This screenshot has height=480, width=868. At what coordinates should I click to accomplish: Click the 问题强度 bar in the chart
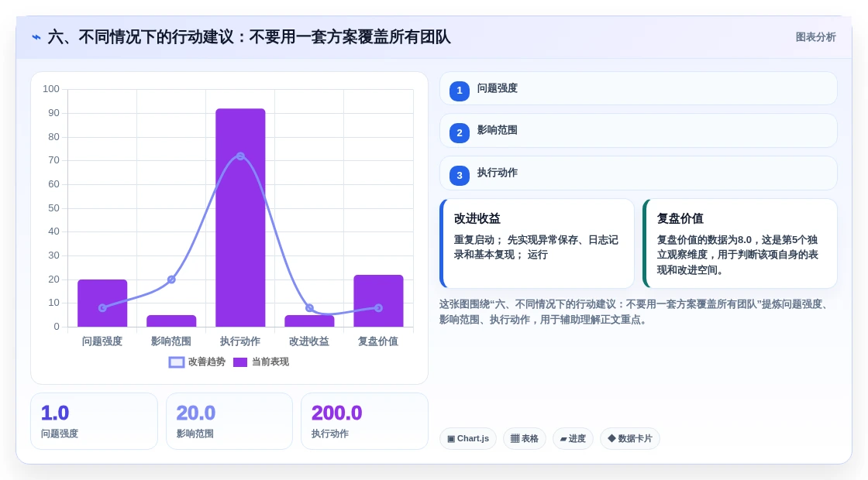pos(102,303)
